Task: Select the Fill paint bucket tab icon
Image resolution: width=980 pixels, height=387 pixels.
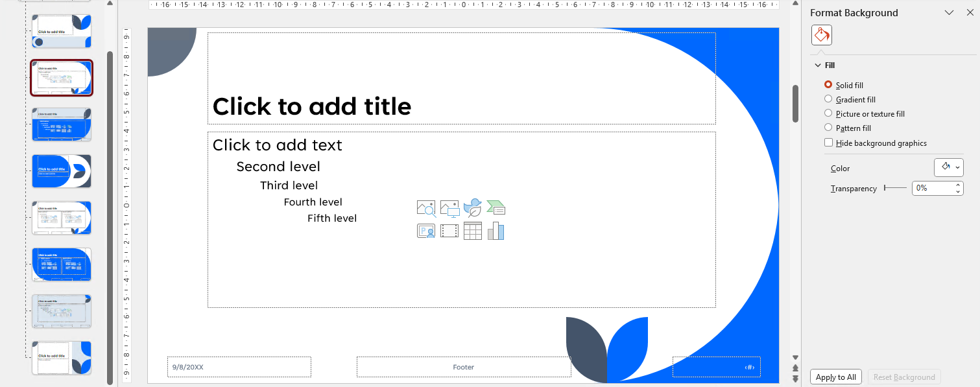Action: [x=822, y=34]
